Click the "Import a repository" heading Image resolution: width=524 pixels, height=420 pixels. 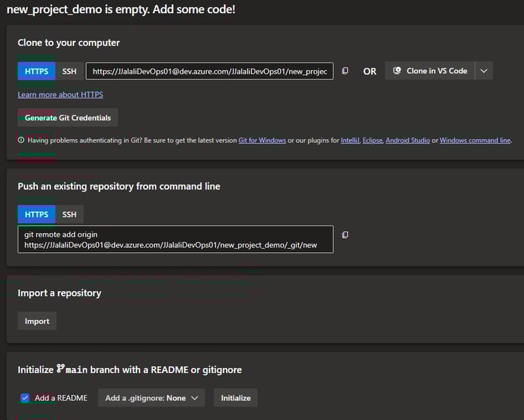pos(59,293)
